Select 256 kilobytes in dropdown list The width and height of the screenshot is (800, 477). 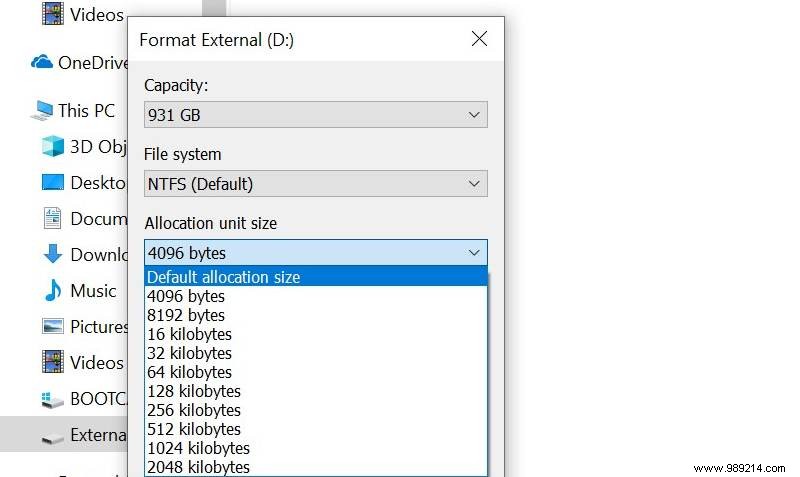(316, 410)
